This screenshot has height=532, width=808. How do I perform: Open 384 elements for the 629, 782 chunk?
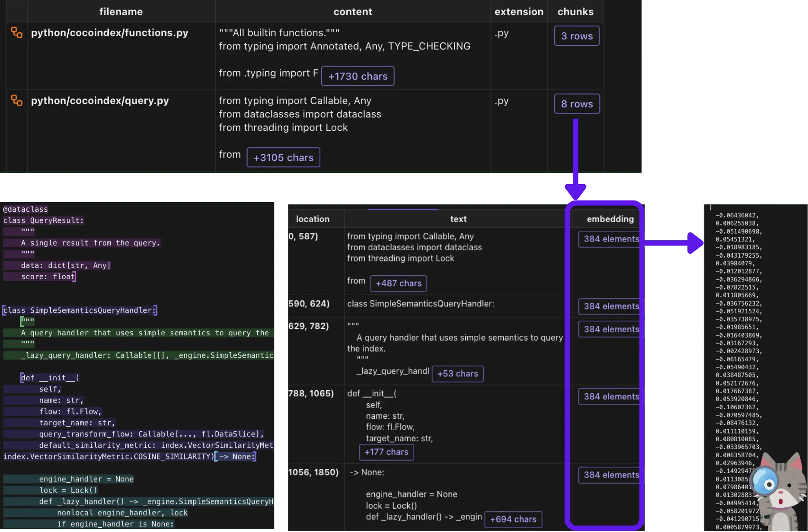click(610, 329)
